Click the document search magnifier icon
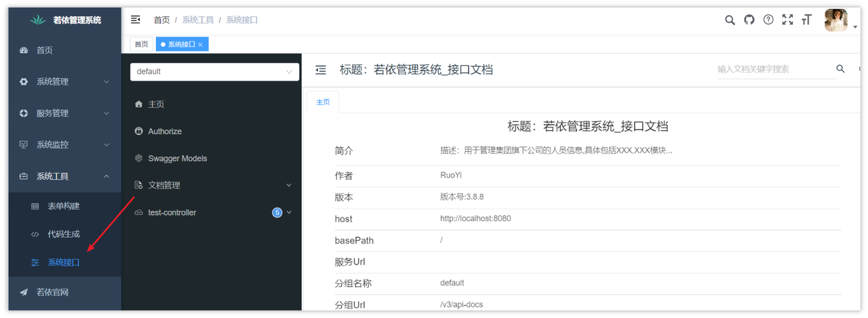This screenshot has width=868, height=318. (841, 69)
